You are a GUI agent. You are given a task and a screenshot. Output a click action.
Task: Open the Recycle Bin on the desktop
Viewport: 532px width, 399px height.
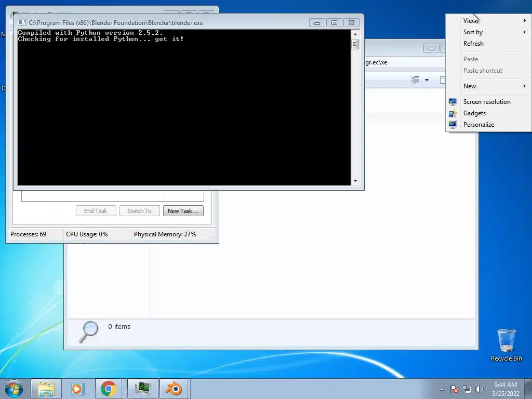[x=506, y=345]
